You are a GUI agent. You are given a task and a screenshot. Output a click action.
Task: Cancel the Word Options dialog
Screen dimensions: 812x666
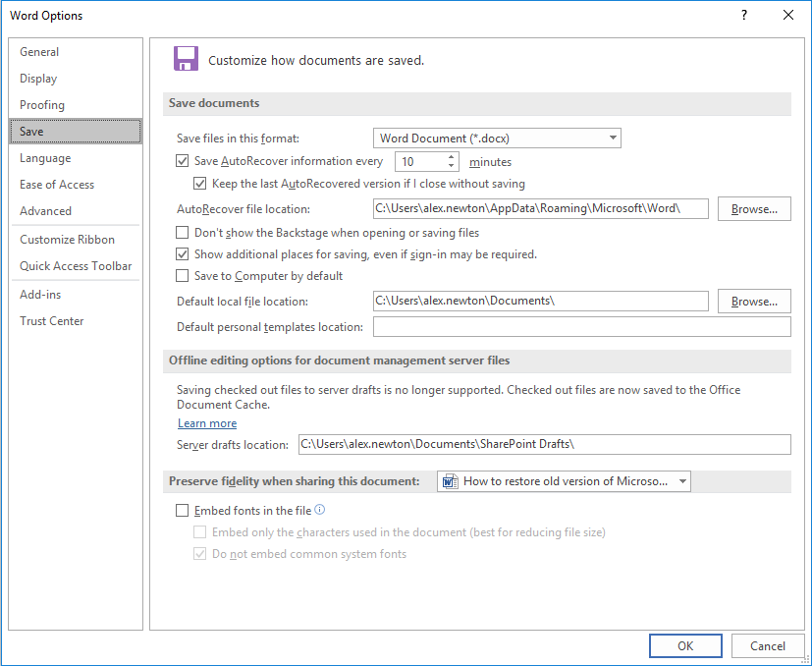pyautogui.click(x=768, y=645)
